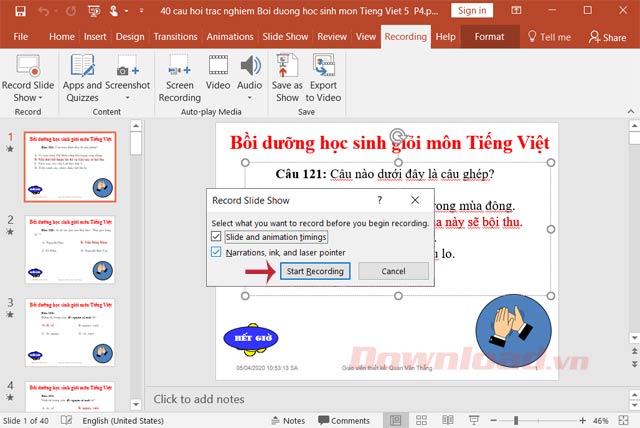Open the Format contextual tab

pos(489,37)
